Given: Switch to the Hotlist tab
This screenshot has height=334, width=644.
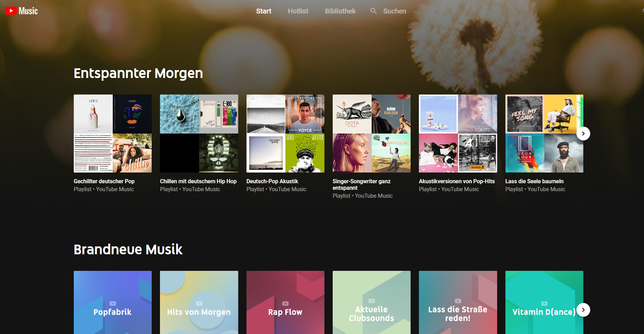Looking at the screenshot, I should click(x=298, y=11).
